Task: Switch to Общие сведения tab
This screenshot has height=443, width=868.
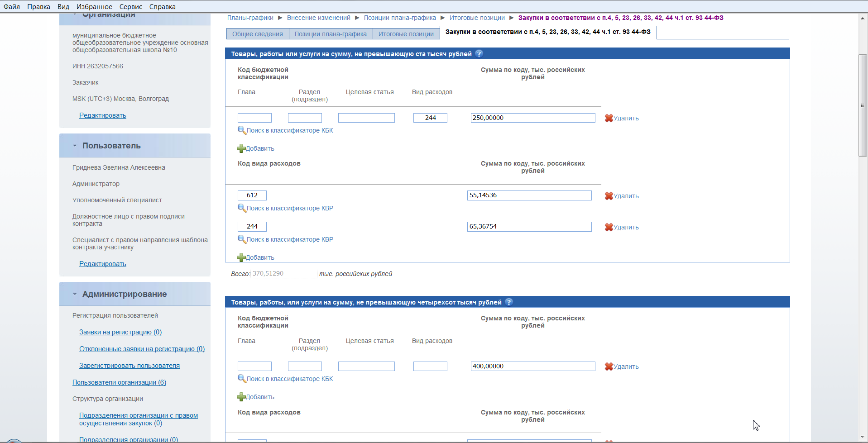Action: pyautogui.click(x=257, y=34)
